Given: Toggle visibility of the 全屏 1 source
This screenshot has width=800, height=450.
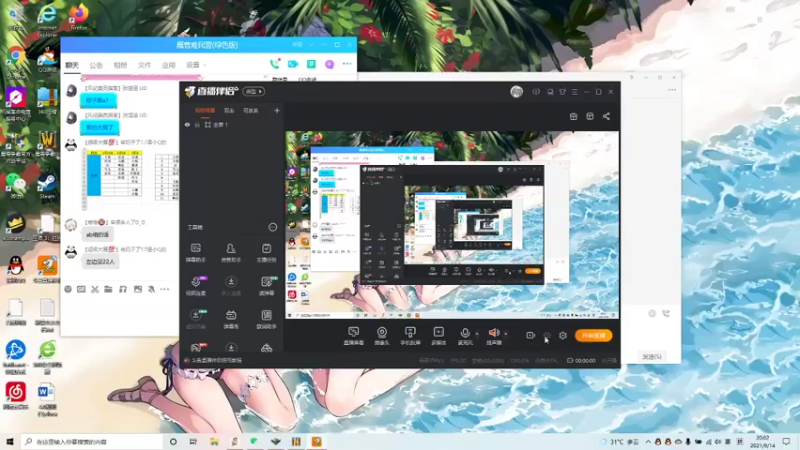Looking at the screenshot, I should 187,124.
